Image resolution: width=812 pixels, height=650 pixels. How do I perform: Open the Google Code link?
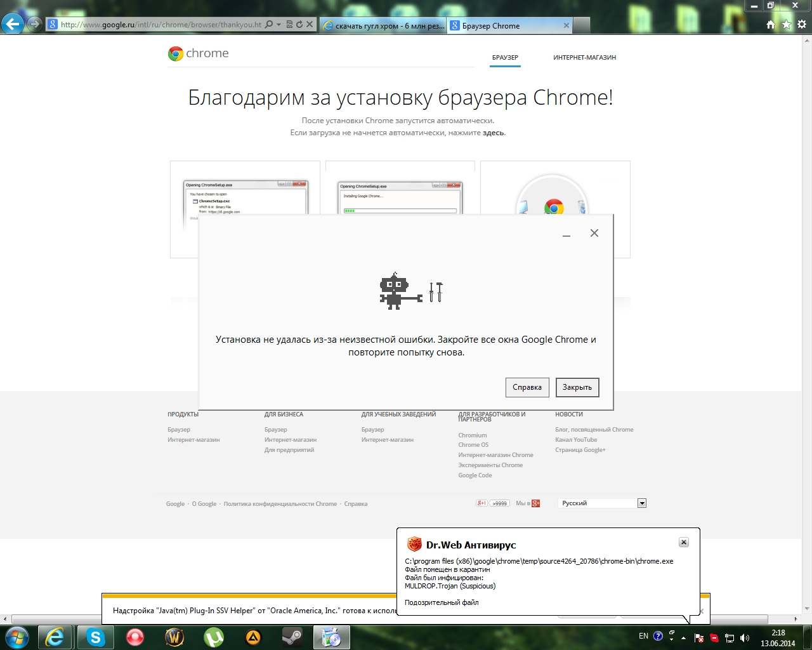475,475
